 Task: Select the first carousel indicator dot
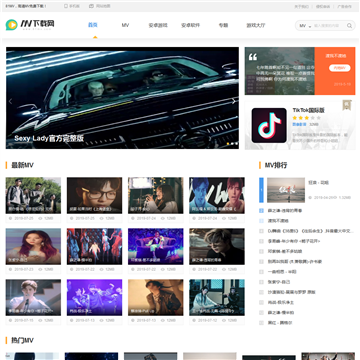coord(228,144)
